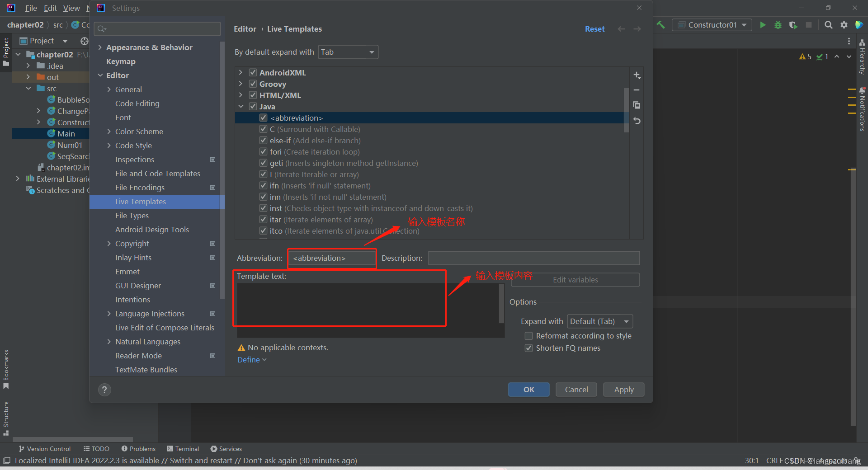Click the templates list vertical scrollbar
Viewport: 868px width, 470px height.
626,109
